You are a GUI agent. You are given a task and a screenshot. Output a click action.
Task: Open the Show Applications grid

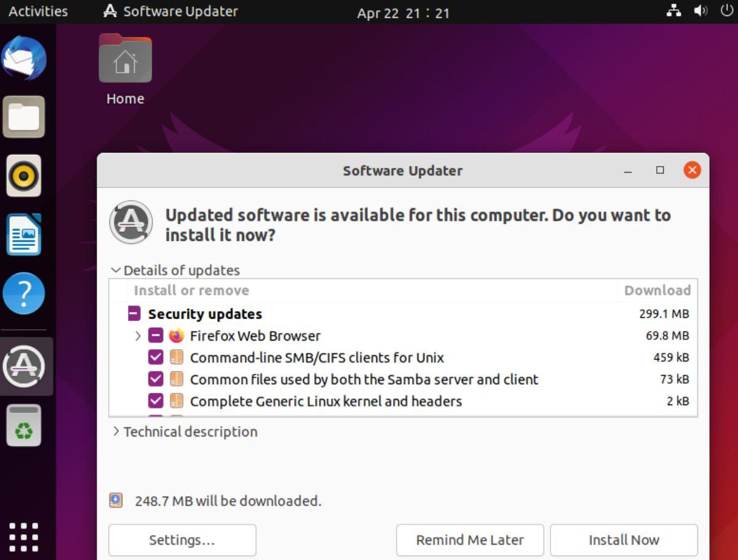tap(25, 536)
